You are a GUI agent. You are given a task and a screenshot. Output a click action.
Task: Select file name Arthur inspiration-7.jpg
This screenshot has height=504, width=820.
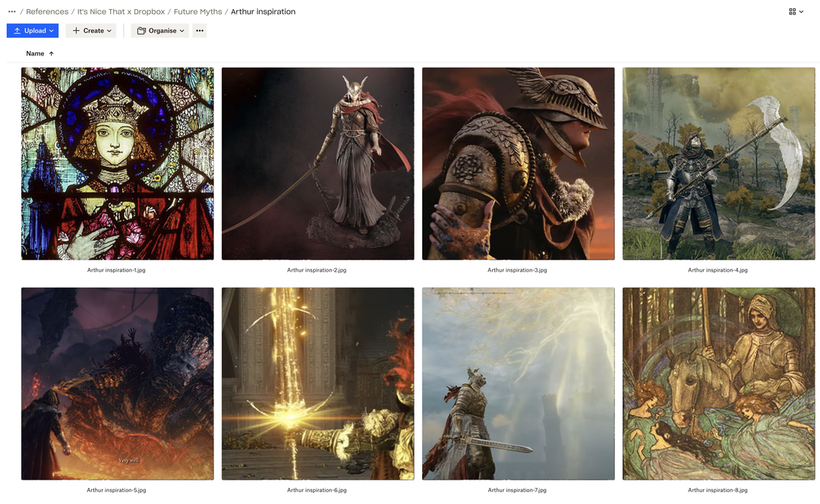tap(517, 490)
